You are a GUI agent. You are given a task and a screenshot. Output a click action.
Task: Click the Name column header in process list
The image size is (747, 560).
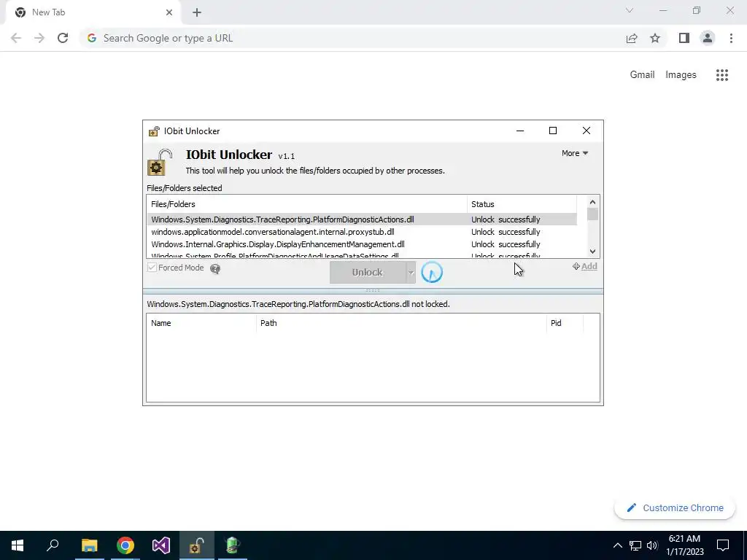tap(201, 323)
